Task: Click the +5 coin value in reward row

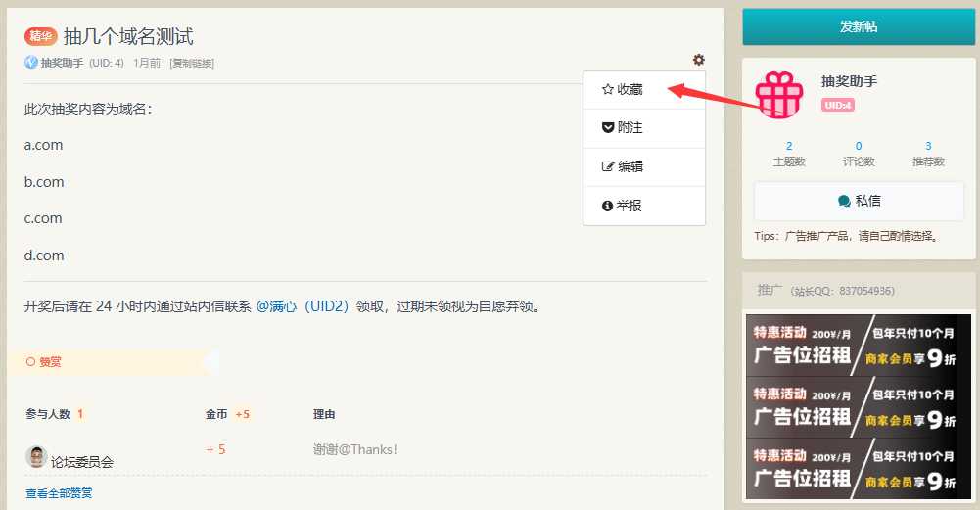Action: (215, 449)
